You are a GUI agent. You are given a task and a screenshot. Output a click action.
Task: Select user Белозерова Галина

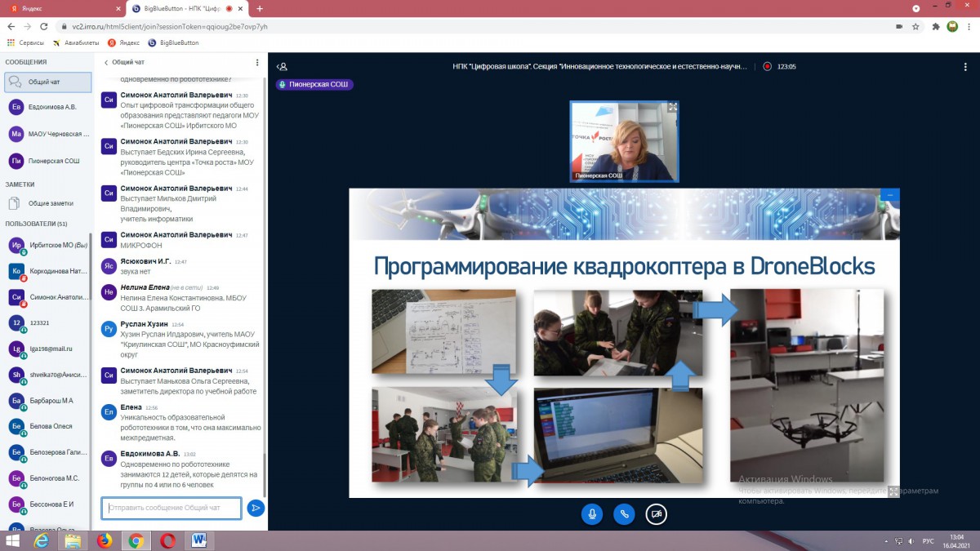coord(47,452)
